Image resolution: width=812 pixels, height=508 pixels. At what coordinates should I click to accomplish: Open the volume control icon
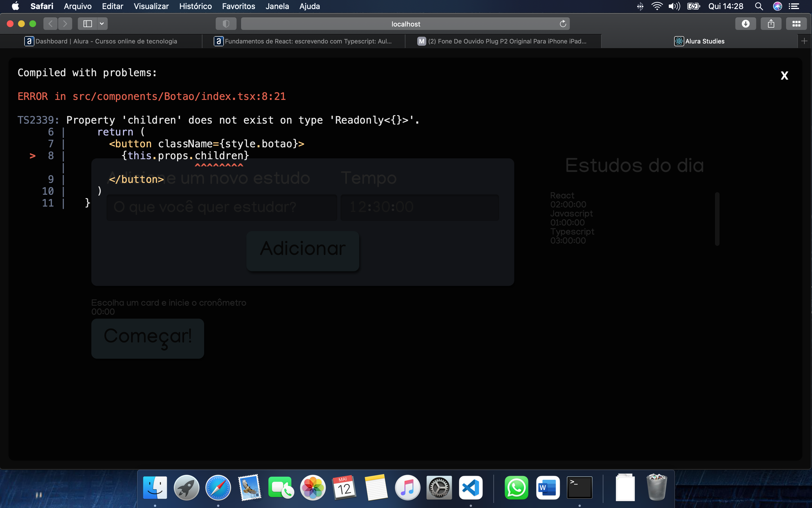pyautogui.click(x=674, y=6)
